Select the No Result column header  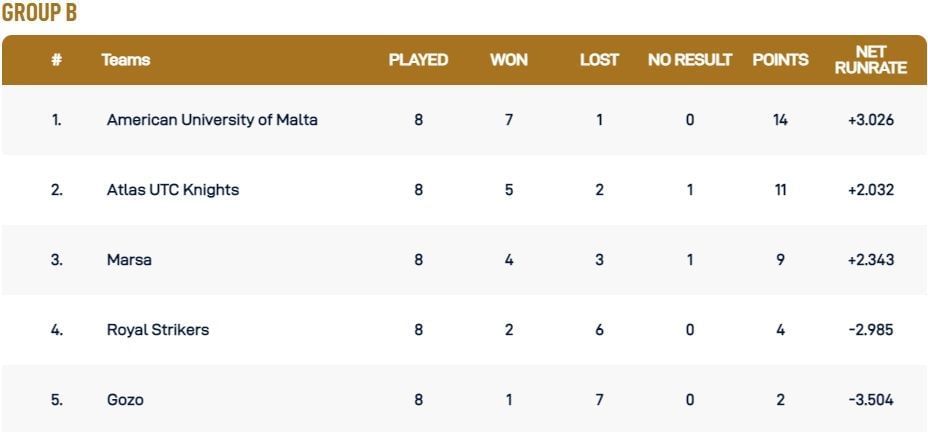(x=690, y=60)
